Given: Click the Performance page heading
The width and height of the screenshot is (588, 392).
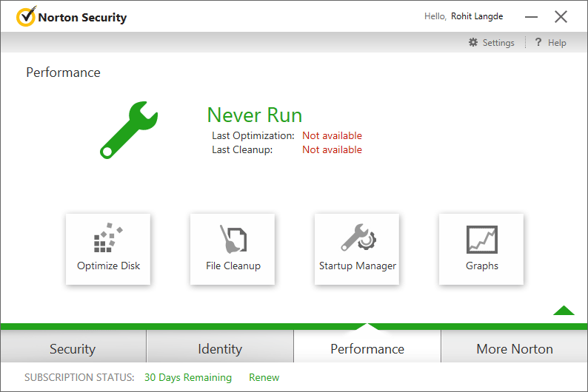Looking at the screenshot, I should coord(64,72).
